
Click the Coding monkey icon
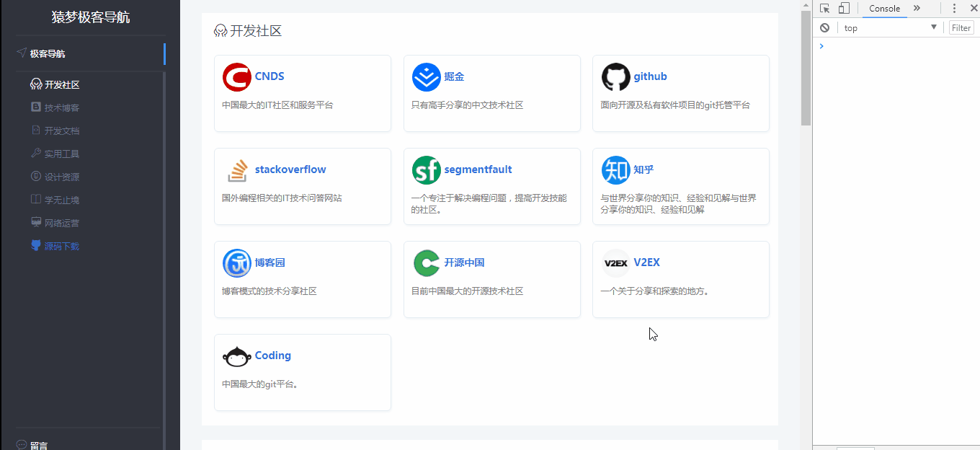(237, 356)
